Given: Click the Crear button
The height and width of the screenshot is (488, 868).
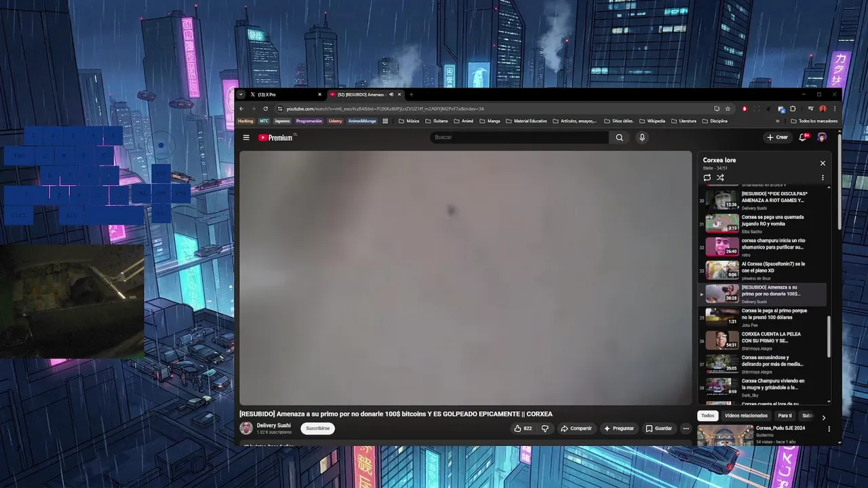Looking at the screenshot, I should coord(777,138).
